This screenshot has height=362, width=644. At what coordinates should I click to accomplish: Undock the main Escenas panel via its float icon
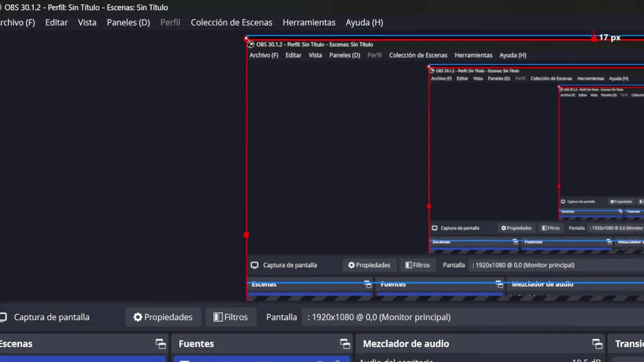[160, 344]
